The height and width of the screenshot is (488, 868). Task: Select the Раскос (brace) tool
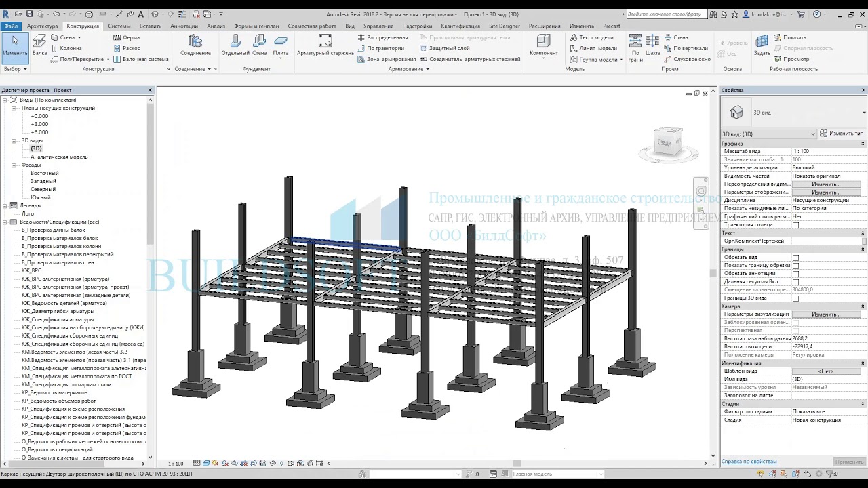point(127,48)
